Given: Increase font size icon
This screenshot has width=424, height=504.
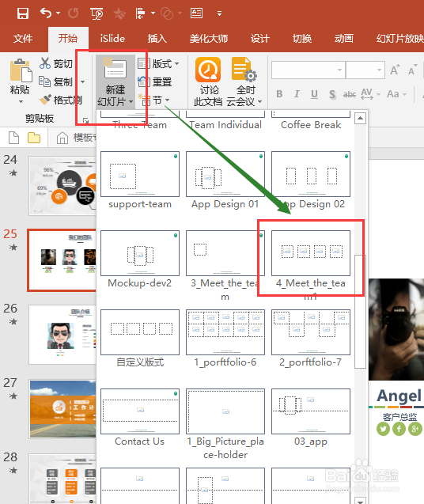Looking at the screenshot, I should tap(395, 70).
